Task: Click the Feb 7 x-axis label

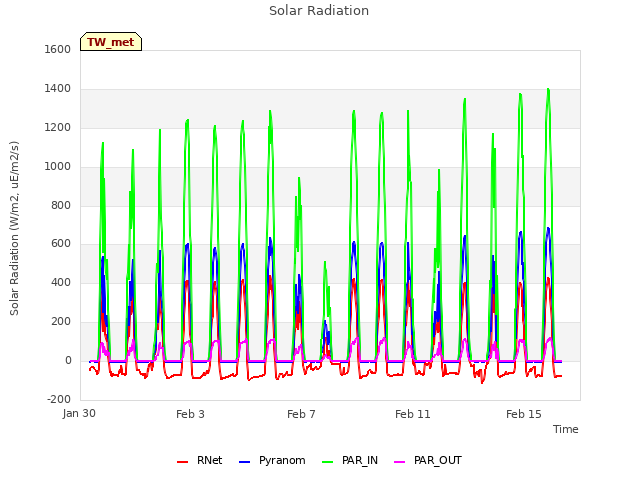Action: point(301,414)
